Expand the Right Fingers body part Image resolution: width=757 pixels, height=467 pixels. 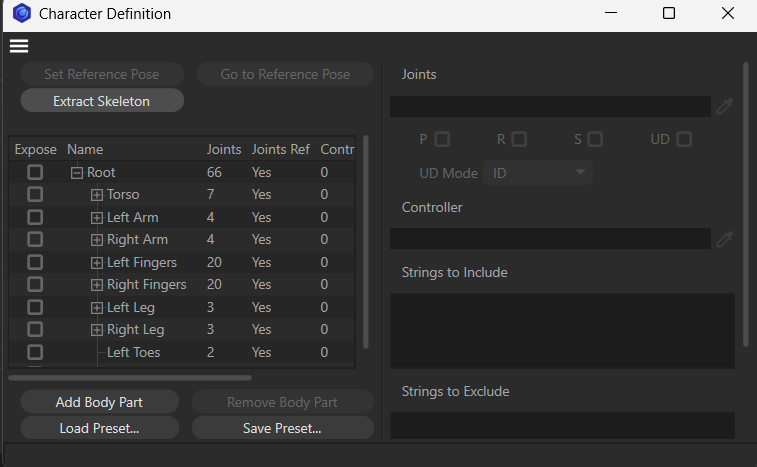click(x=97, y=285)
